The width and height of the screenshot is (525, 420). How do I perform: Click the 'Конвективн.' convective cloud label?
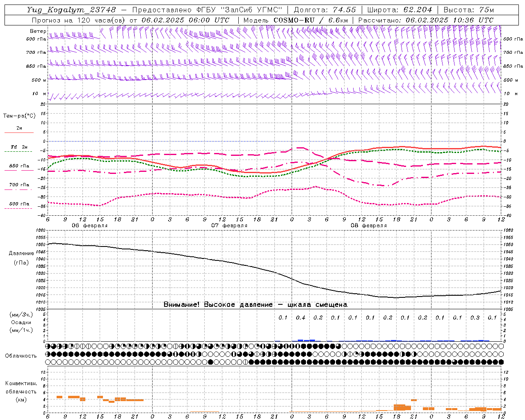pos(21,383)
